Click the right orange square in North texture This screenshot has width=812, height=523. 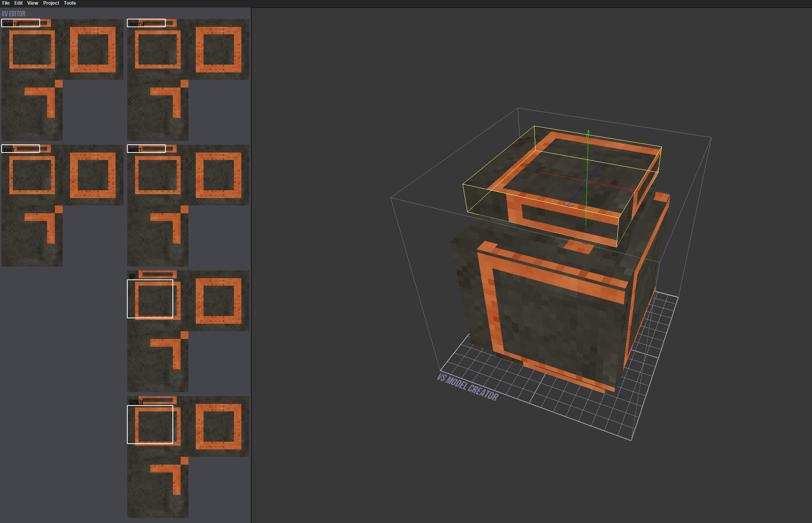point(93,49)
